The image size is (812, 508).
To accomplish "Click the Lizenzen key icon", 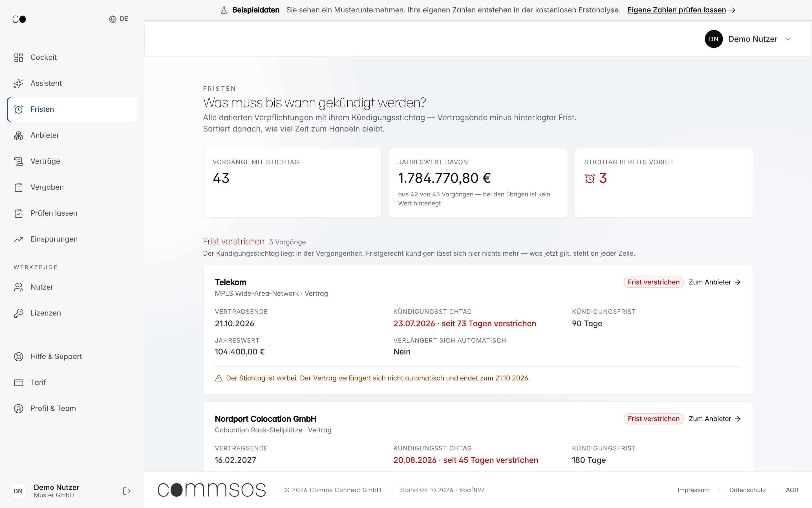I will click(x=18, y=313).
